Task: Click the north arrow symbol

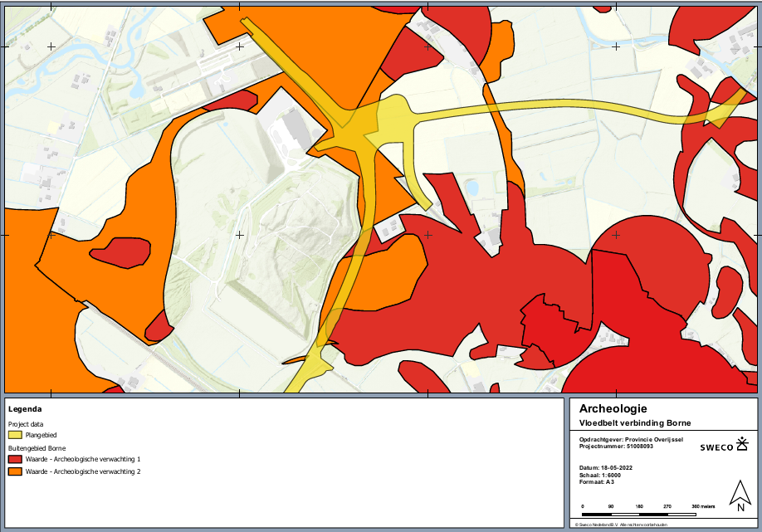Action: tap(740, 495)
